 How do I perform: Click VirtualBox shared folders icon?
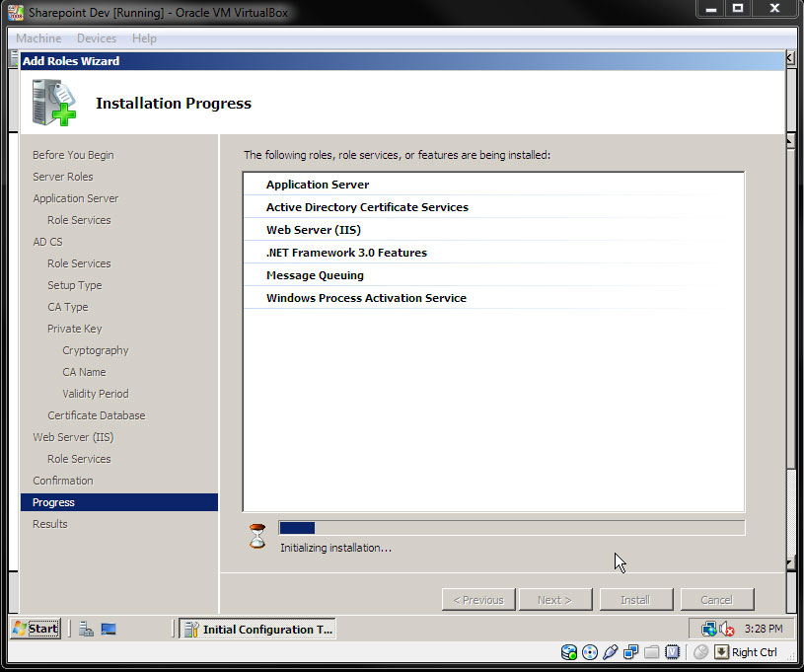pos(652,652)
